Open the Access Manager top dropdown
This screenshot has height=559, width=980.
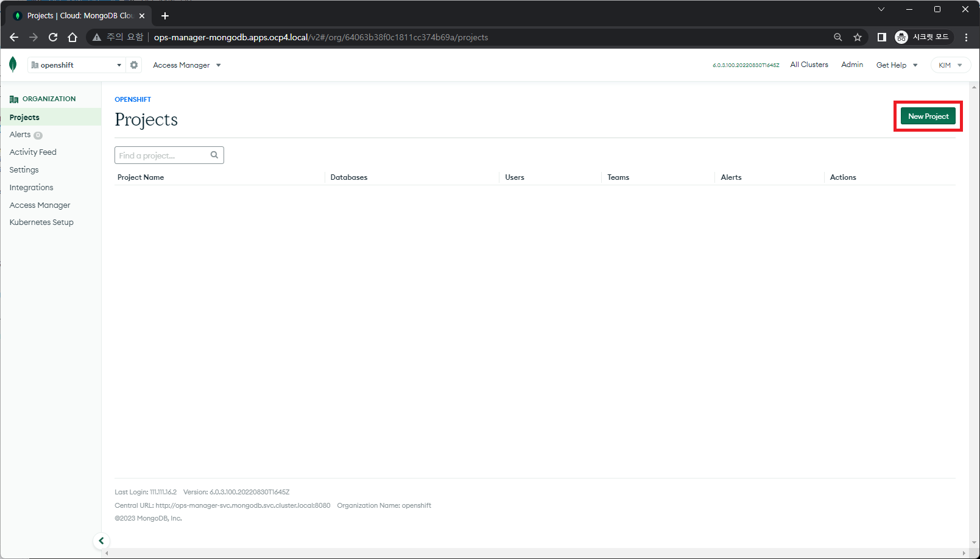186,65
